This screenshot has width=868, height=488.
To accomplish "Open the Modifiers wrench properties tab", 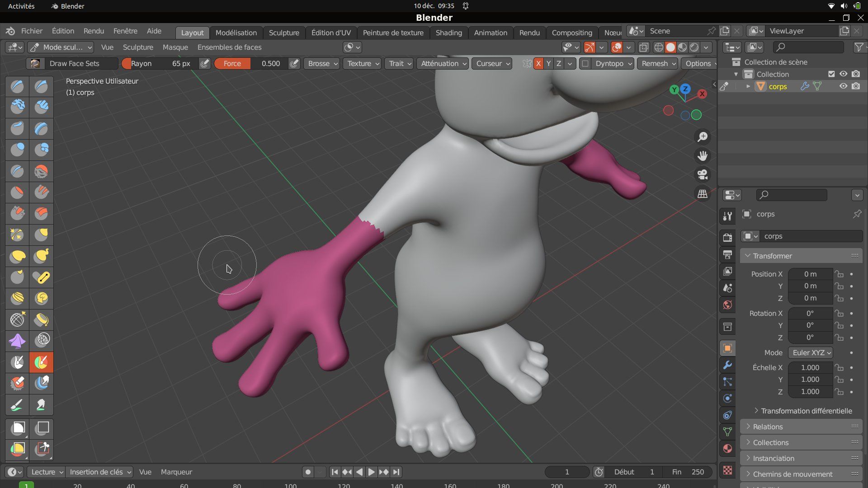I will pos(727,365).
